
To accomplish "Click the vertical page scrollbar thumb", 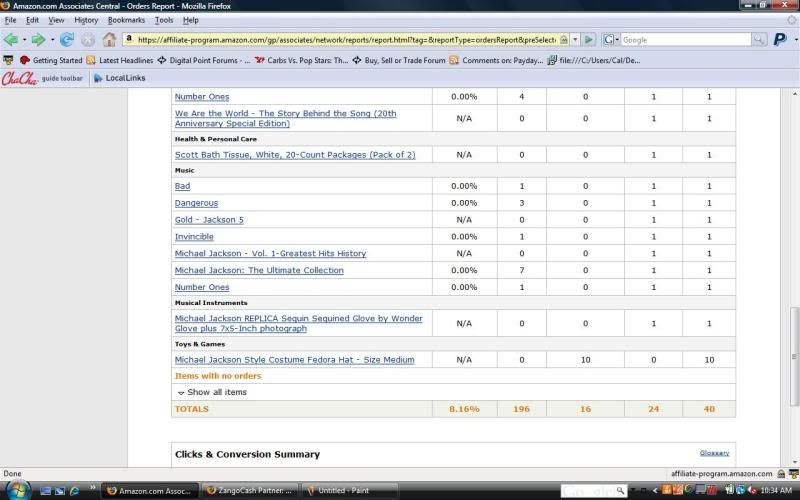I will pos(795,357).
